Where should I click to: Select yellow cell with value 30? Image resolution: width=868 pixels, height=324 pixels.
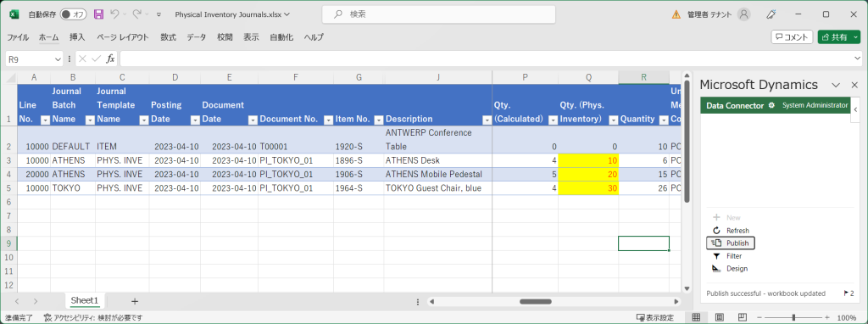tap(588, 187)
